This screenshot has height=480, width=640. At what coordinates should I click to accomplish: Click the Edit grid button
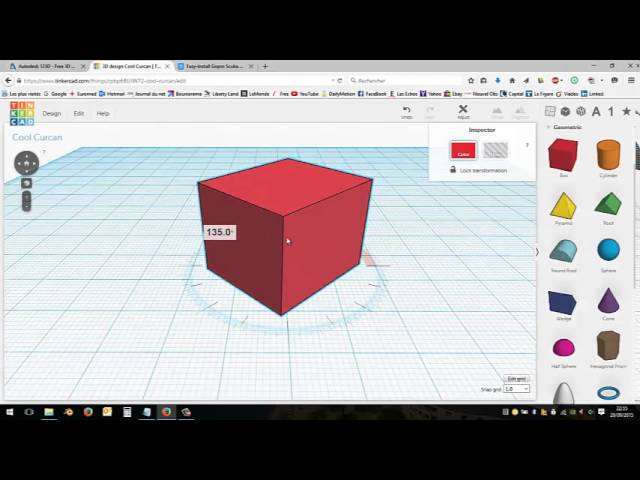(516, 378)
